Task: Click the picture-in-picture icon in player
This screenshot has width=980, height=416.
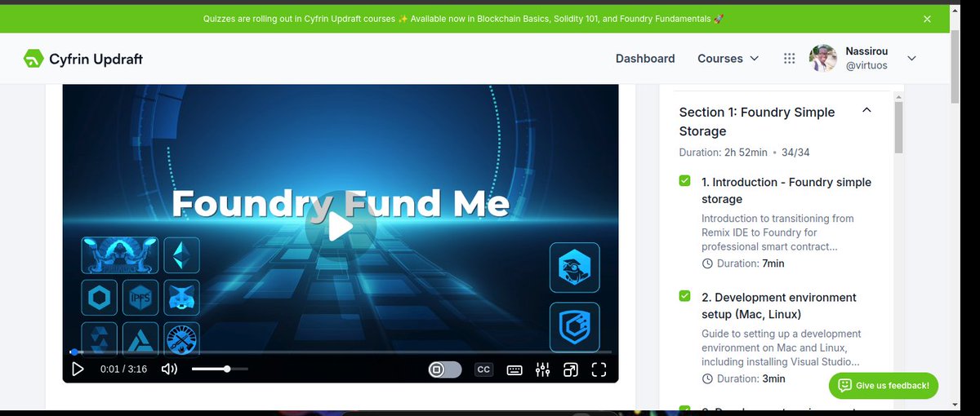Action: click(x=571, y=370)
